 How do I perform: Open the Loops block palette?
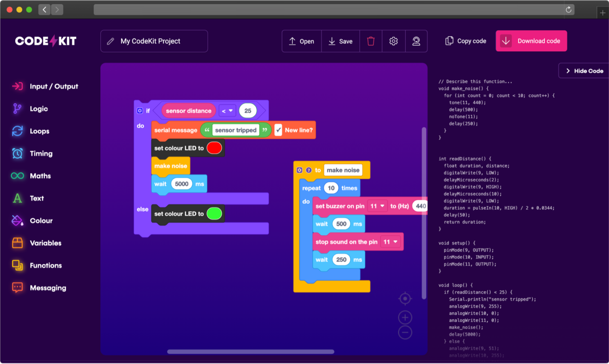click(39, 131)
